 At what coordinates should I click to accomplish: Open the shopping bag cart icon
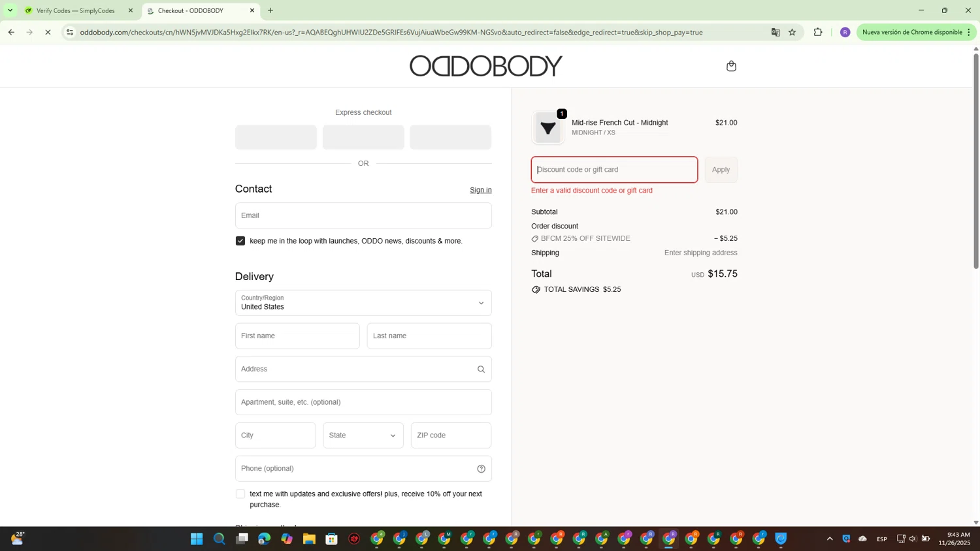(731, 66)
